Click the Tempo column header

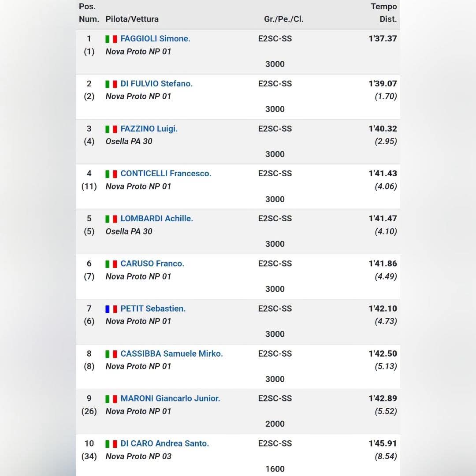pos(384,7)
